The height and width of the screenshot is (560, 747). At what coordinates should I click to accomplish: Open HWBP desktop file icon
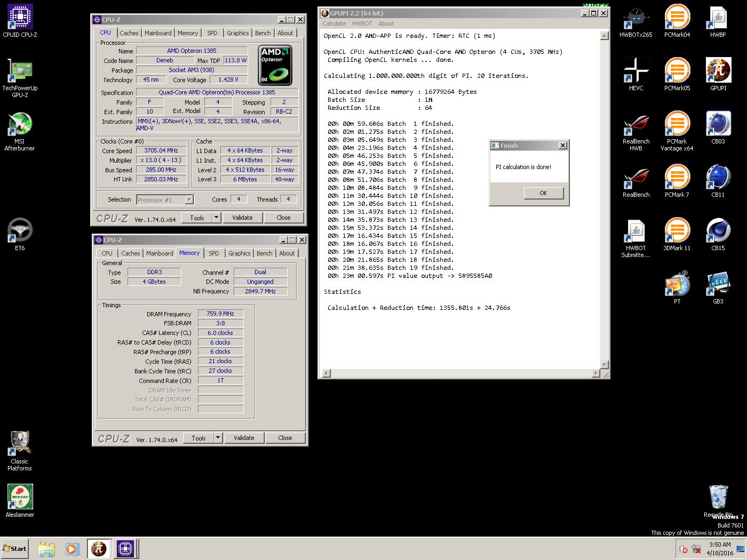[x=718, y=21]
